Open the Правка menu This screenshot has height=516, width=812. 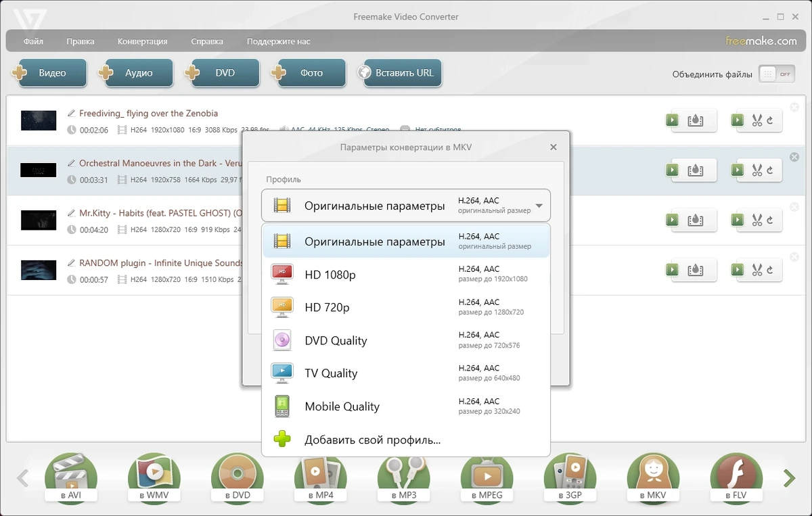(x=81, y=41)
